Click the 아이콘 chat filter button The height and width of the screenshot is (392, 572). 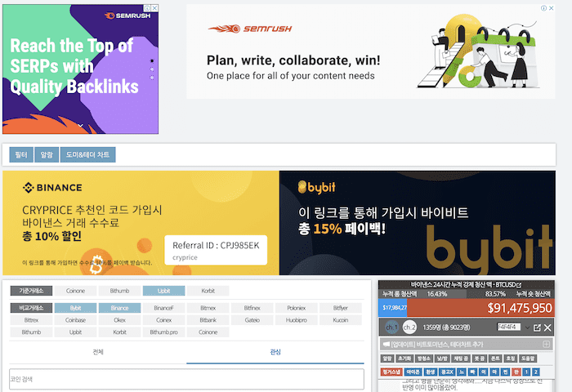(413, 372)
